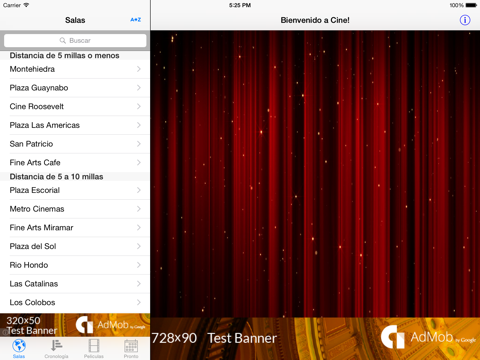This screenshot has width=480, height=360.
Task: Tap the 320x50 AdMob test banner
Action: coord(75,325)
